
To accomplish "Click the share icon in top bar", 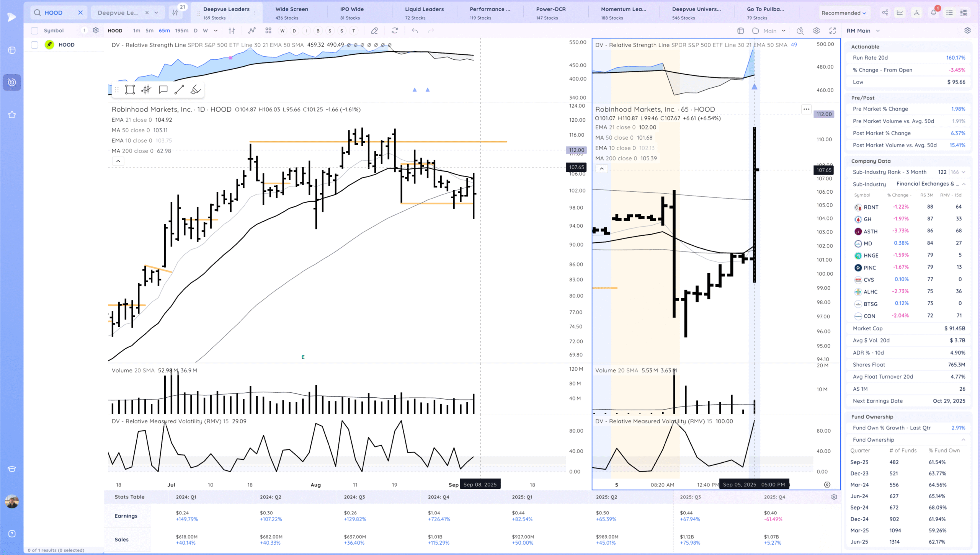I will click(x=885, y=13).
